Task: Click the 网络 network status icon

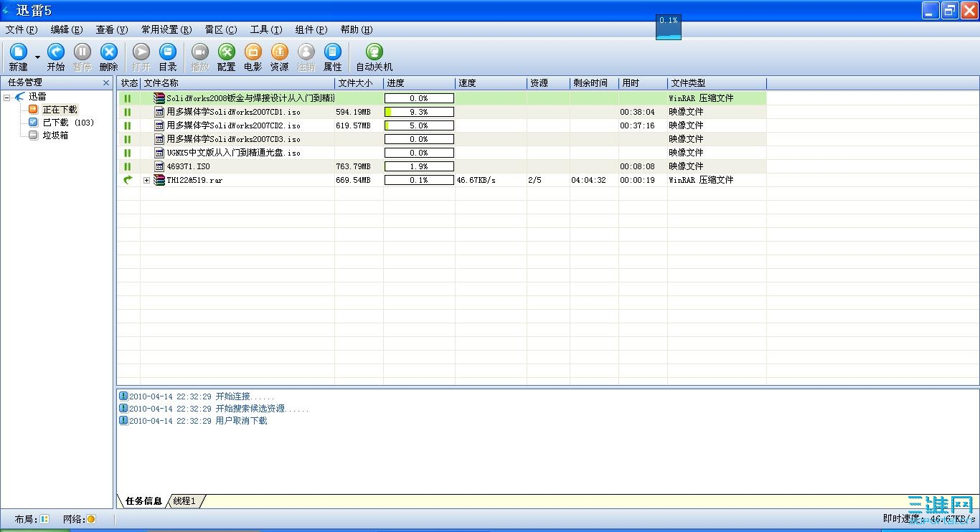Action: coord(91,519)
